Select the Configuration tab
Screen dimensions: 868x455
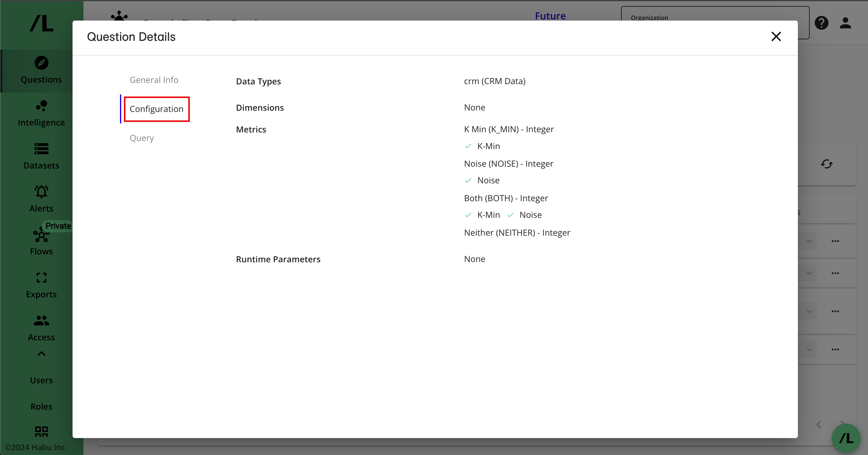click(x=156, y=109)
